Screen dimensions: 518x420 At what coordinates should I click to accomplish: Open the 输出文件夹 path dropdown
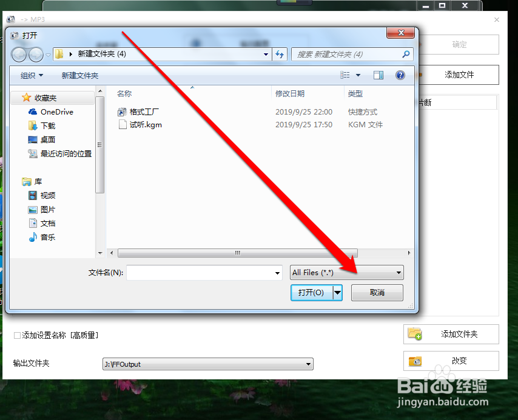click(x=308, y=364)
